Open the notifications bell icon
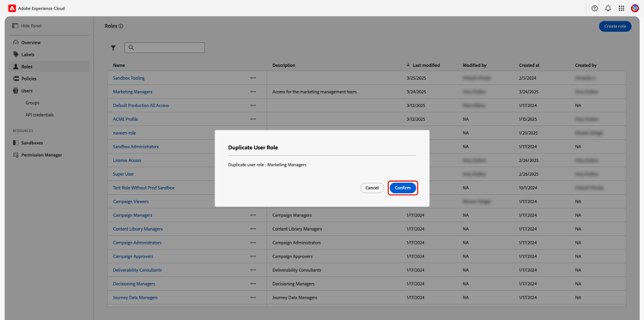The width and height of the screenshot is (644, 320). pos(608,9)
